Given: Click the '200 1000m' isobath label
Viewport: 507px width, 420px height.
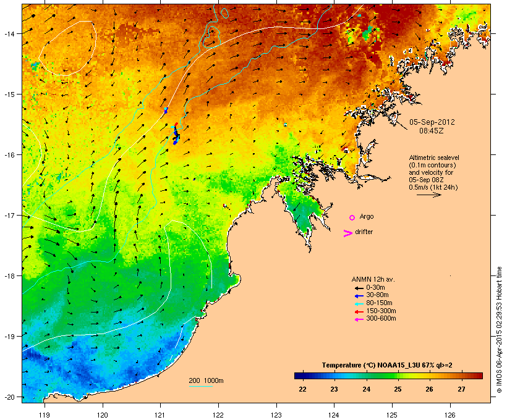Looking at the screenshot, I should click(206, 380).
